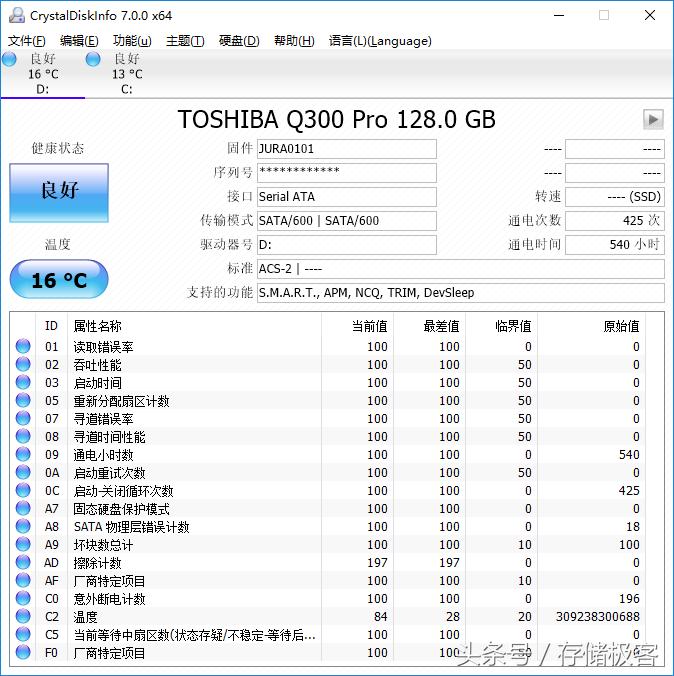Open the 功能(u) menu
Image resolution: width=674 pixels, height=676 pixels.
coord(132,41)
